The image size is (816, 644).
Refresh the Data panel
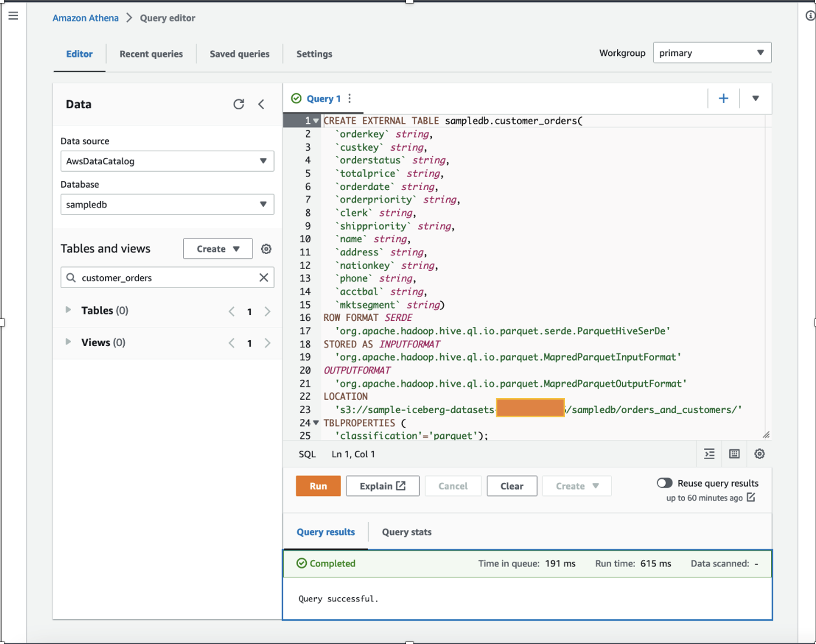[238, 104]
